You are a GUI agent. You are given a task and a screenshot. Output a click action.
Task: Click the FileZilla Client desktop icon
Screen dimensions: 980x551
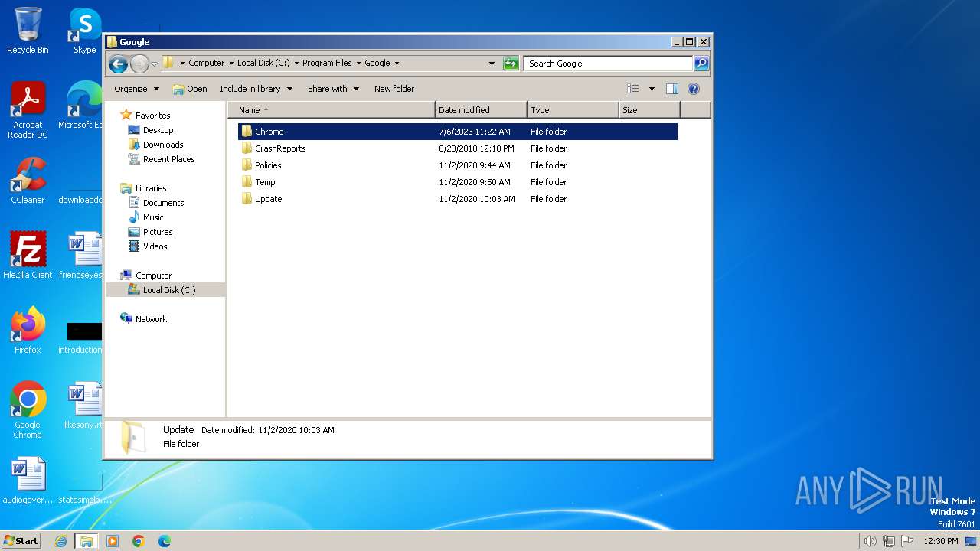(x=28, y=256)
